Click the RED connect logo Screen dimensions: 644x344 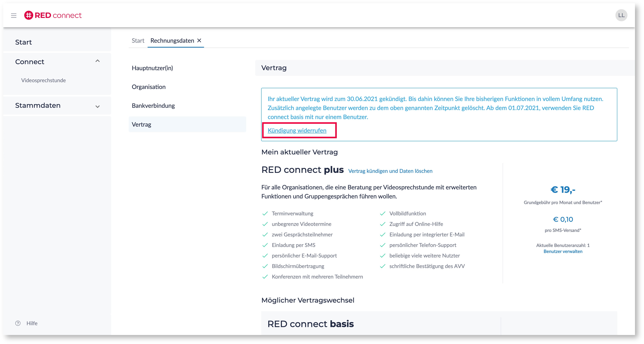pos(53,15)
